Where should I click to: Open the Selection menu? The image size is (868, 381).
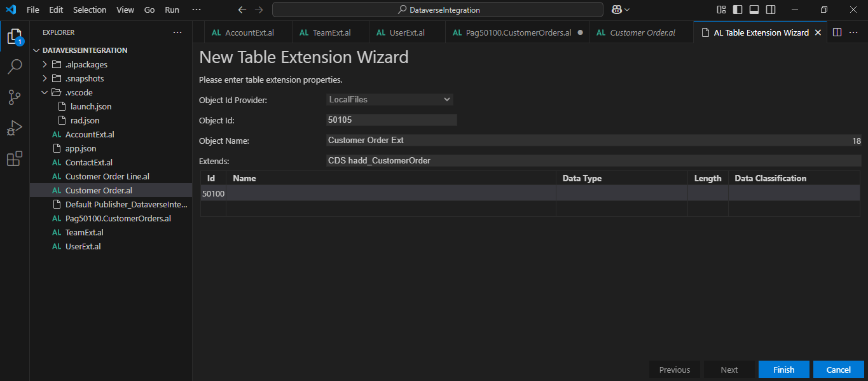[x=90, y=10]
